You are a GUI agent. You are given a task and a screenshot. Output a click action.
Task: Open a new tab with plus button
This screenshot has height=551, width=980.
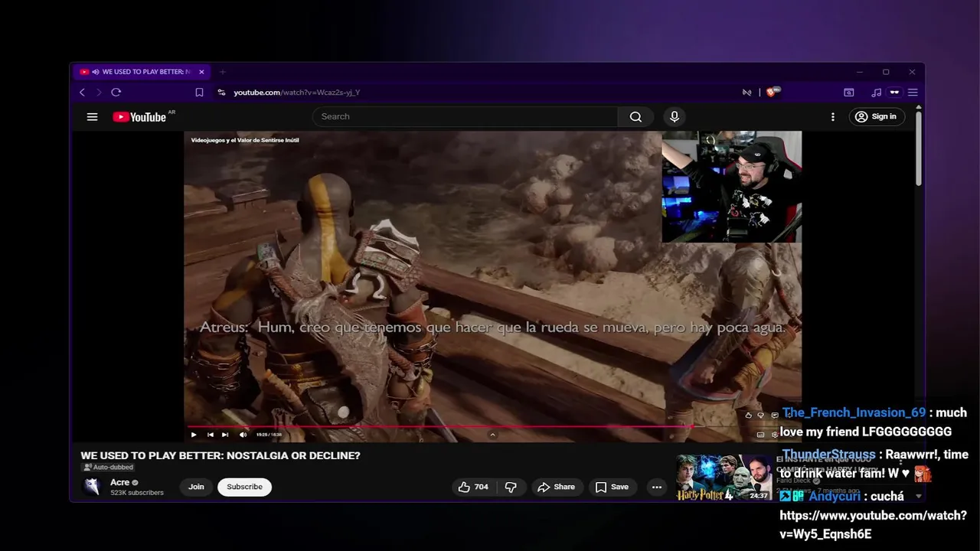click(223, 72)
